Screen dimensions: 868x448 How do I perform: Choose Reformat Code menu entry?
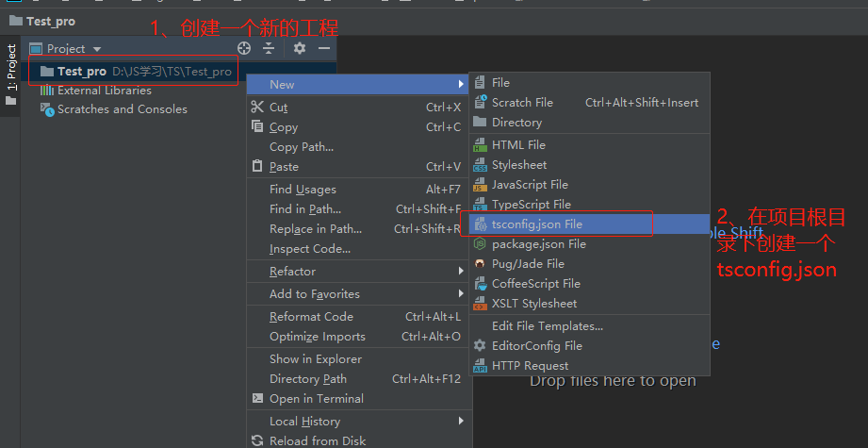(357, 317)
